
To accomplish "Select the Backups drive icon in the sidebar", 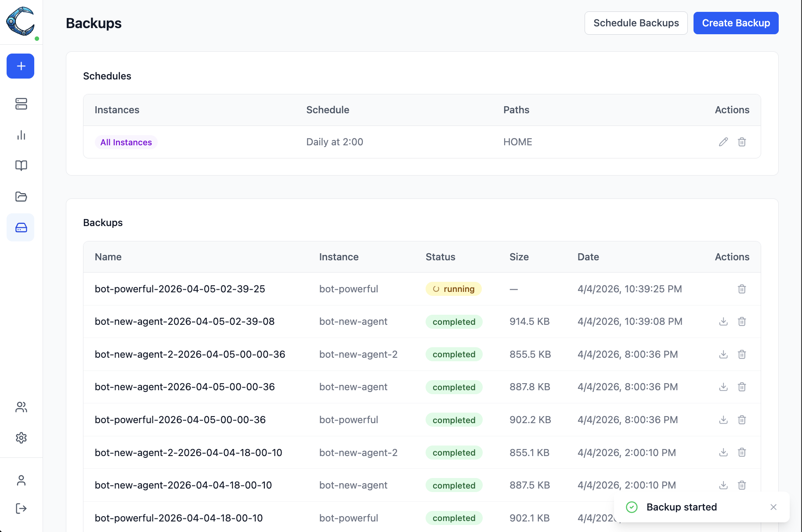I will [x=20, y=227].
